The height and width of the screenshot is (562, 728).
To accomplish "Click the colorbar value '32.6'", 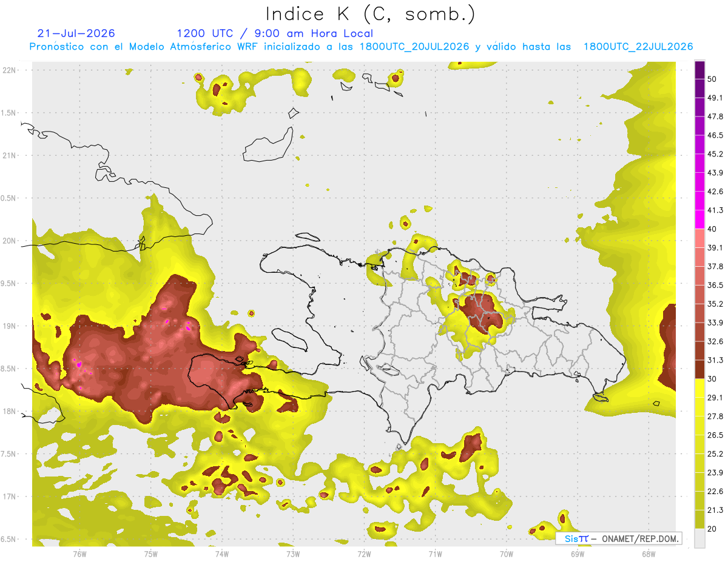I will [715, 341].
